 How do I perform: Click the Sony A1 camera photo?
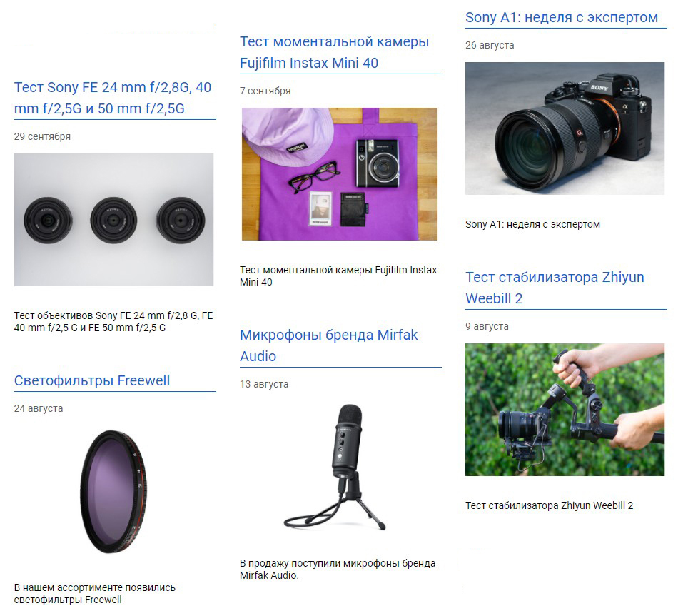pyautogui.click(x=565, y=128)
